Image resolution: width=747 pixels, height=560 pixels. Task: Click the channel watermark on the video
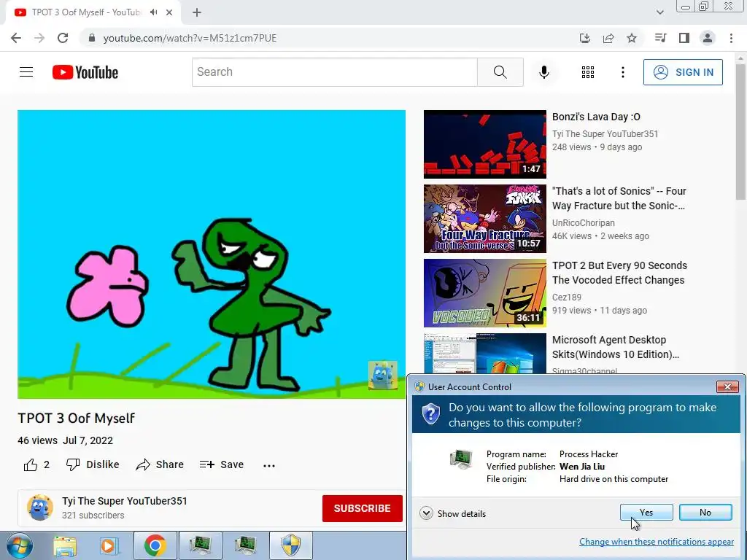click(382, 376)
